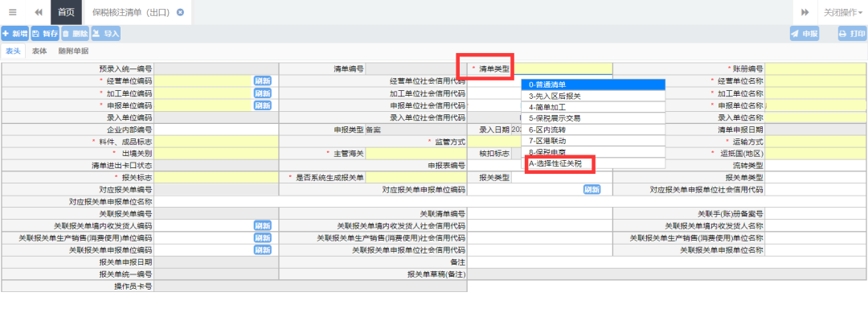Switch to the 表头 tab
The image size is (868, 313).
click(13, 51)
